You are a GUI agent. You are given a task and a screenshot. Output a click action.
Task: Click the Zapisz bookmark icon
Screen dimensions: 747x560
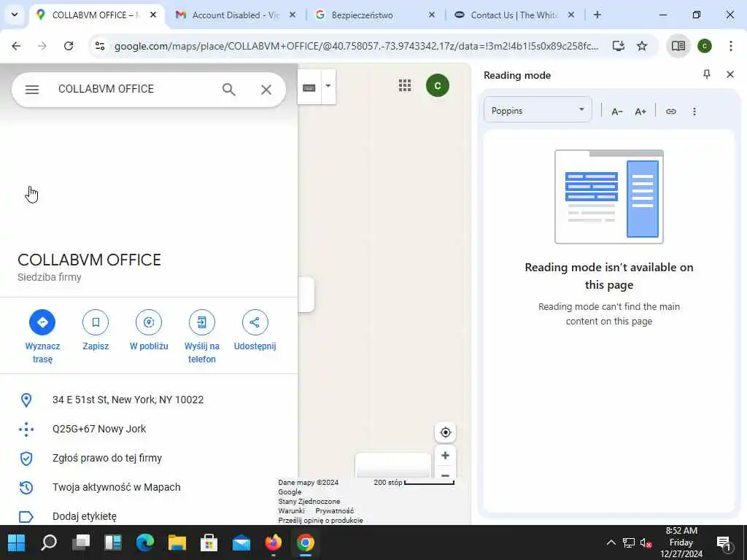[x=96, y=322]
